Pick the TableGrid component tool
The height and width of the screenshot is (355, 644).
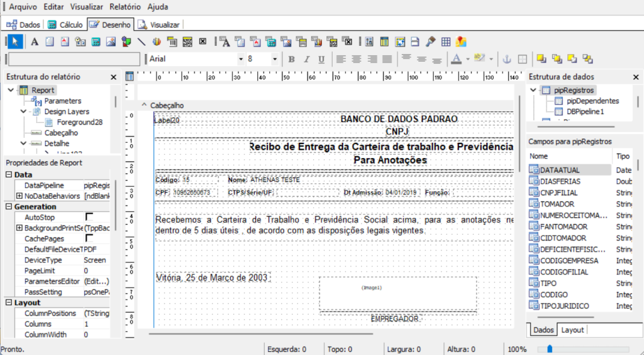tap(446, 42)
